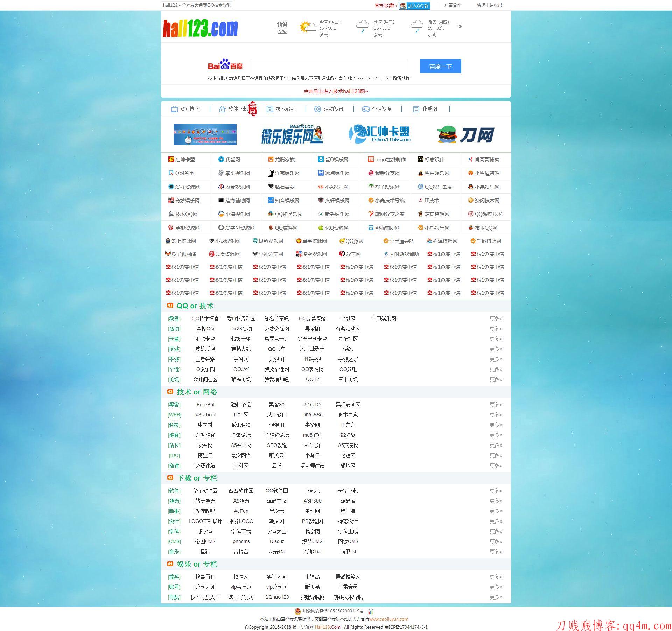
Task: Click tomorrow's rain cloud weather icon
Action: pyautogui.click(x=363, y=27)
